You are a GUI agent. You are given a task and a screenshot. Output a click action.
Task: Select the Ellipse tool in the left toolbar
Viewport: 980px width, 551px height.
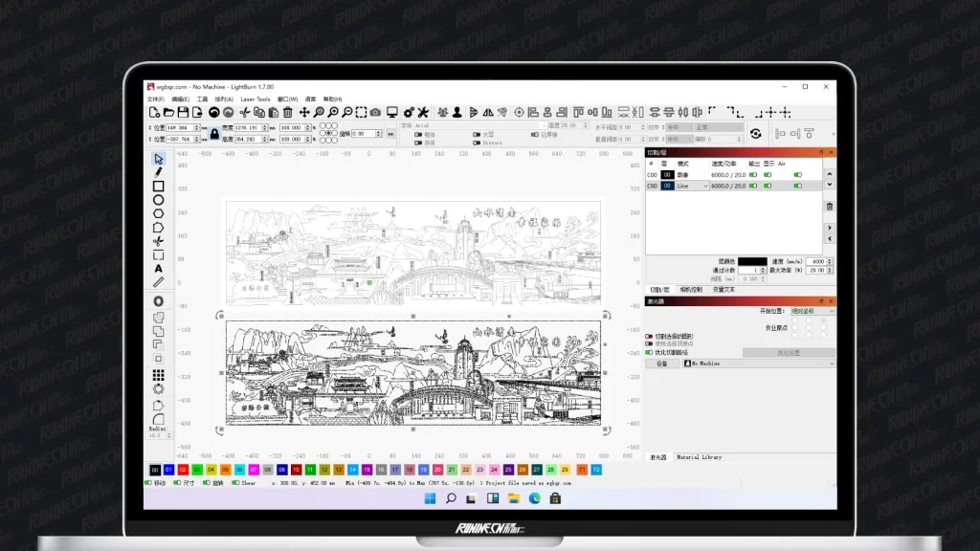click(159, 200)
